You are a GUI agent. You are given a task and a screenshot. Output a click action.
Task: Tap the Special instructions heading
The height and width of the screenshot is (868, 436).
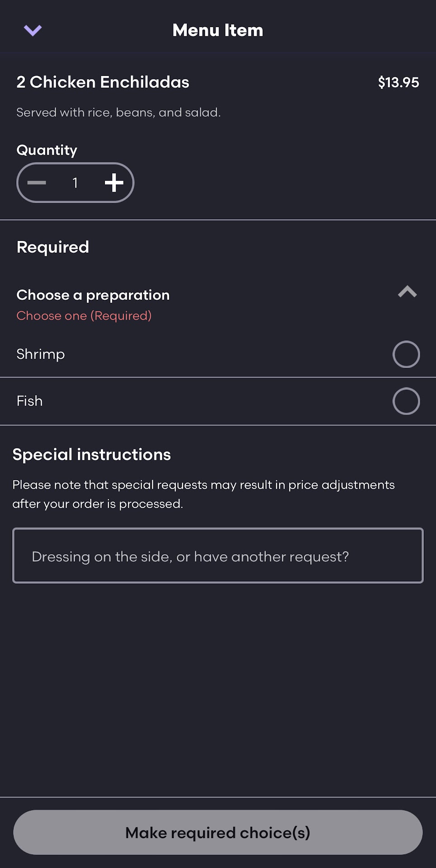coord(92,454)
